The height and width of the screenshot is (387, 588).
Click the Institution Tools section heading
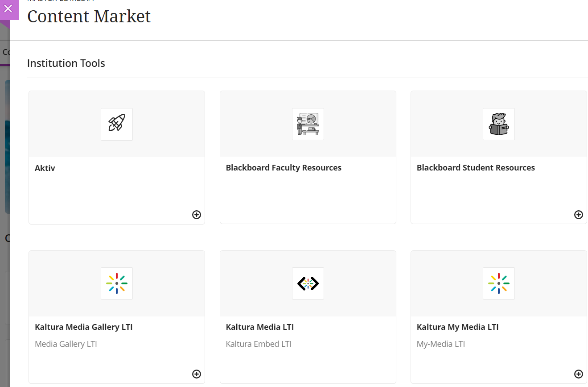tap(66, 63)
